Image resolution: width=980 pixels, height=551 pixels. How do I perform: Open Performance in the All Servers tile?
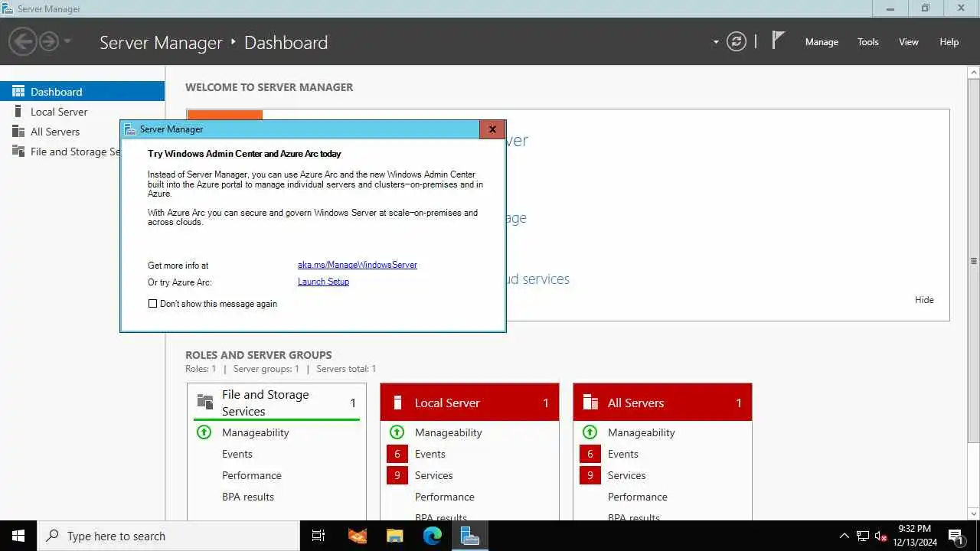[x=638, y=497]
